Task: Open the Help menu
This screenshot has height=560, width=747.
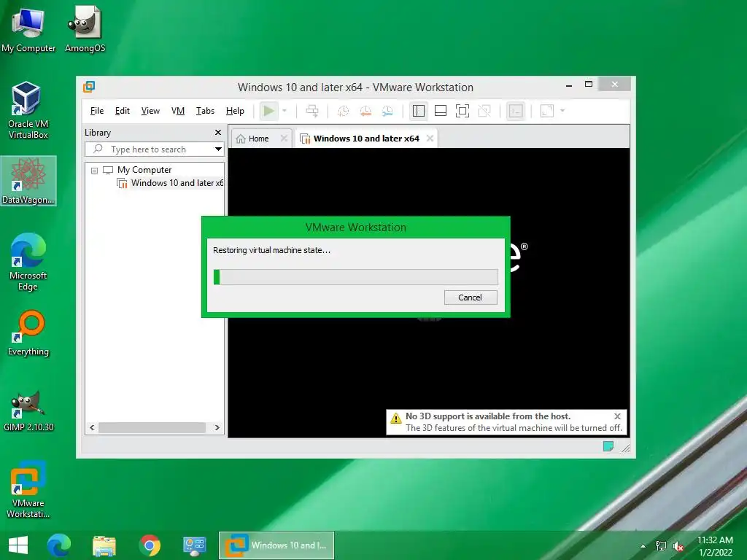Action: coord(235,111)
